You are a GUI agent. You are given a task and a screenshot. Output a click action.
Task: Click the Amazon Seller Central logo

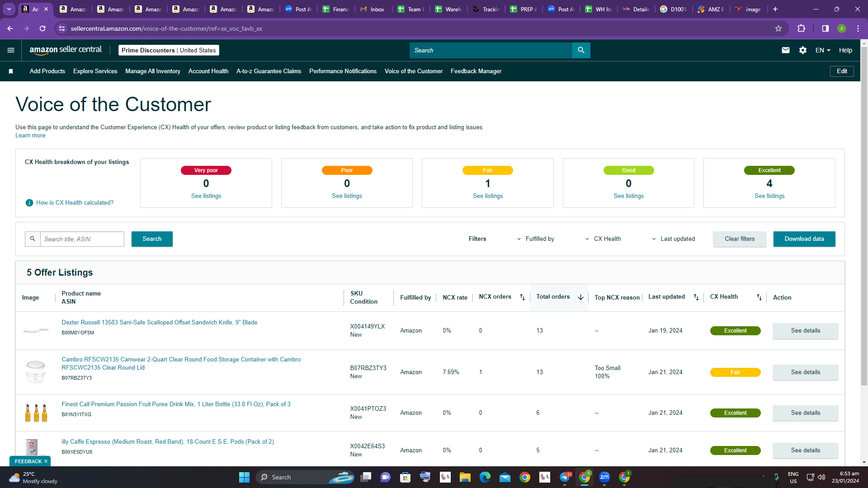pyautogui.click(x=66, y=50)
